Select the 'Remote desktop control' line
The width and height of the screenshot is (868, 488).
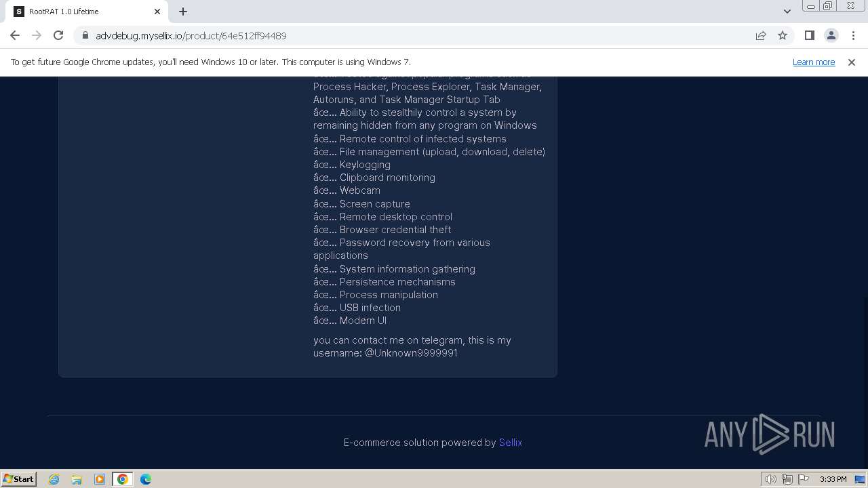pyautogui.click(x=382, y=217)
